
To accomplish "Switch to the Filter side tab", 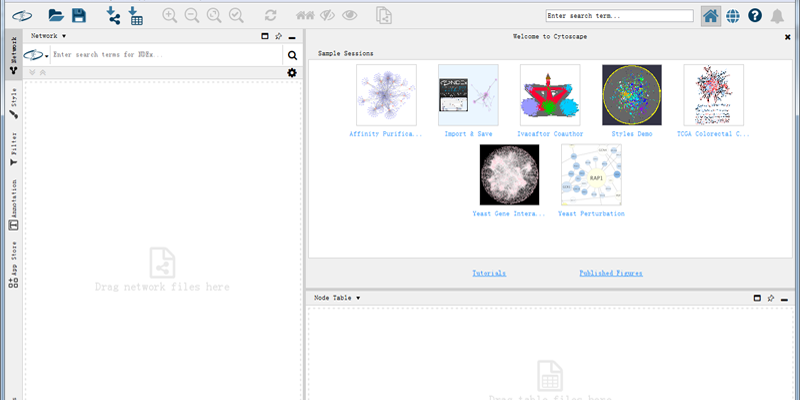I will [x=14, y=148].
